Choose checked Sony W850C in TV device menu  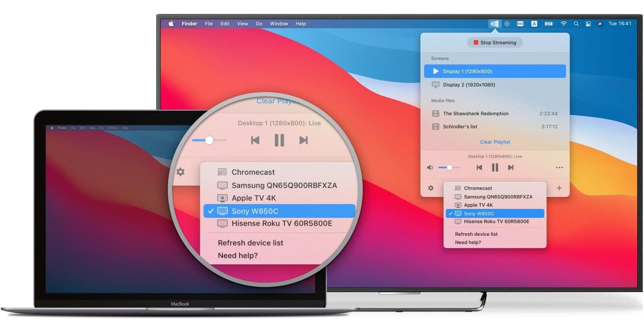[495, 214]
